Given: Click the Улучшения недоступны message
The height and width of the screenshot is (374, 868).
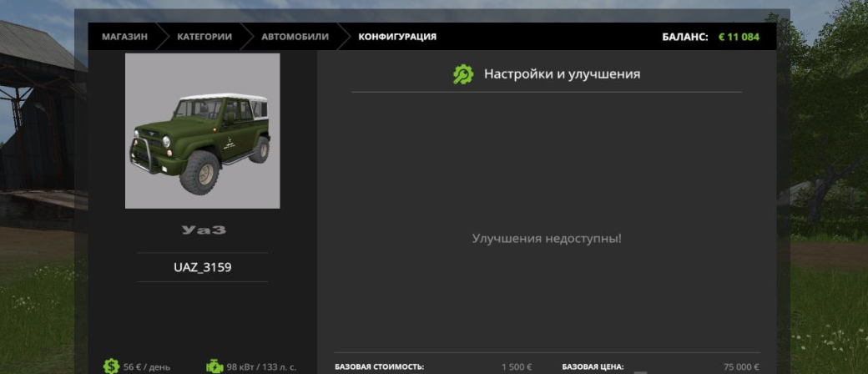Looking at the screenshot, I should (547, 239).
